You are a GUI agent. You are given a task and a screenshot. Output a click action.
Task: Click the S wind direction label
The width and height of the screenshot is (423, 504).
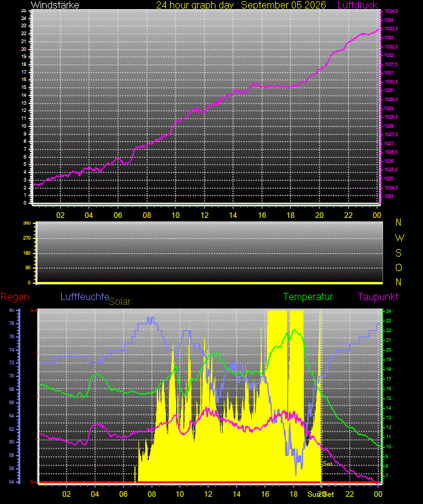(x=399, y=254)
